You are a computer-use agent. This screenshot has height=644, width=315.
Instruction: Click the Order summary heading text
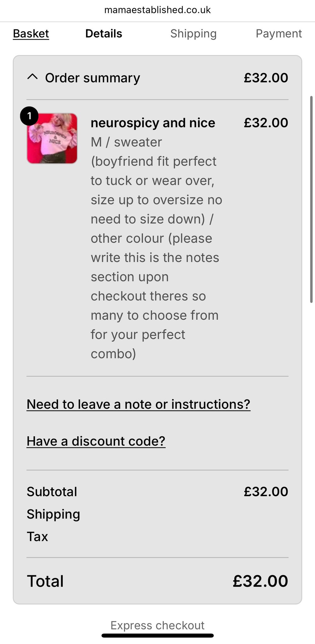tap(92, 78)
